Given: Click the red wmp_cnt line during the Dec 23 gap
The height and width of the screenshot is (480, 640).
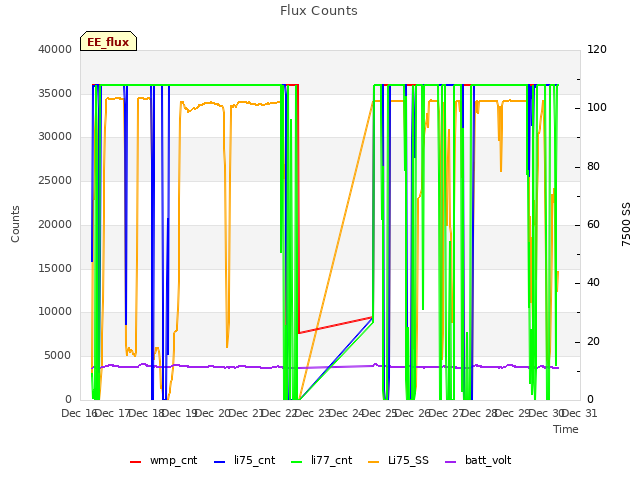Looking at the screenshot, I should pos(336,325).
